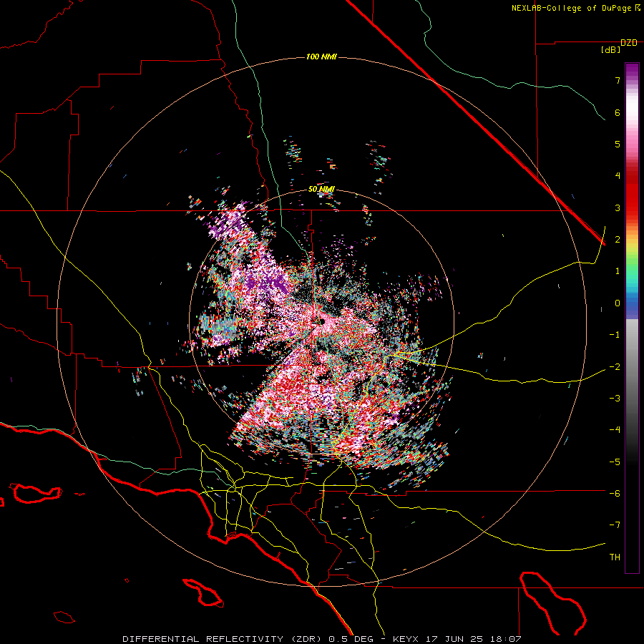Viewport: 644px width, 644px height.
Task: Click the [dB] units label
Action: tap(611, 50)
